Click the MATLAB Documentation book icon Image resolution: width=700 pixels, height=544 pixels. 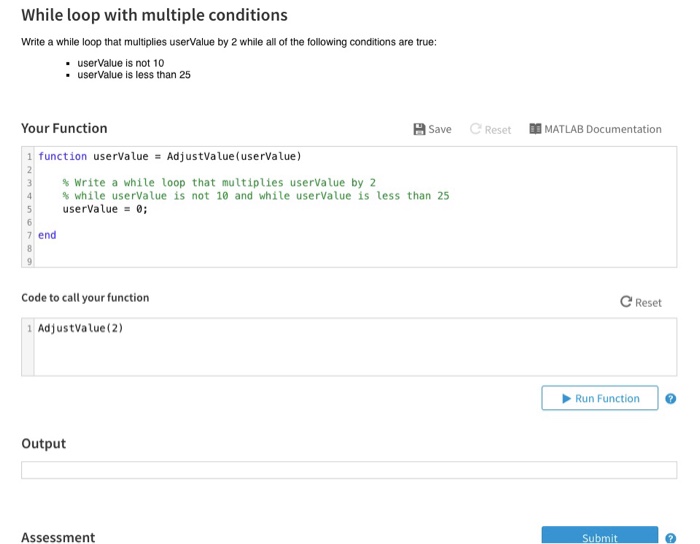(x=534, y=129)
